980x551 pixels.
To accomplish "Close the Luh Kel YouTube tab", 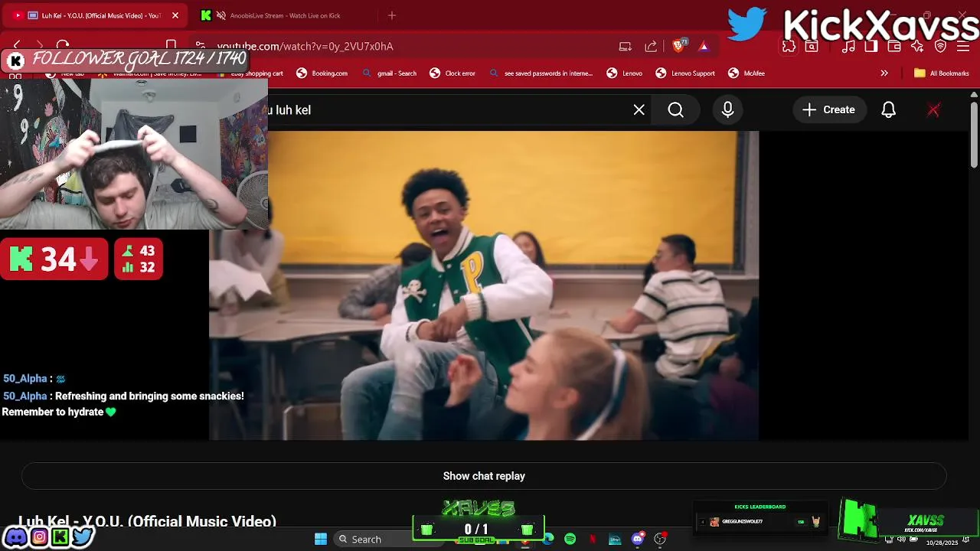I will [175, 15].
